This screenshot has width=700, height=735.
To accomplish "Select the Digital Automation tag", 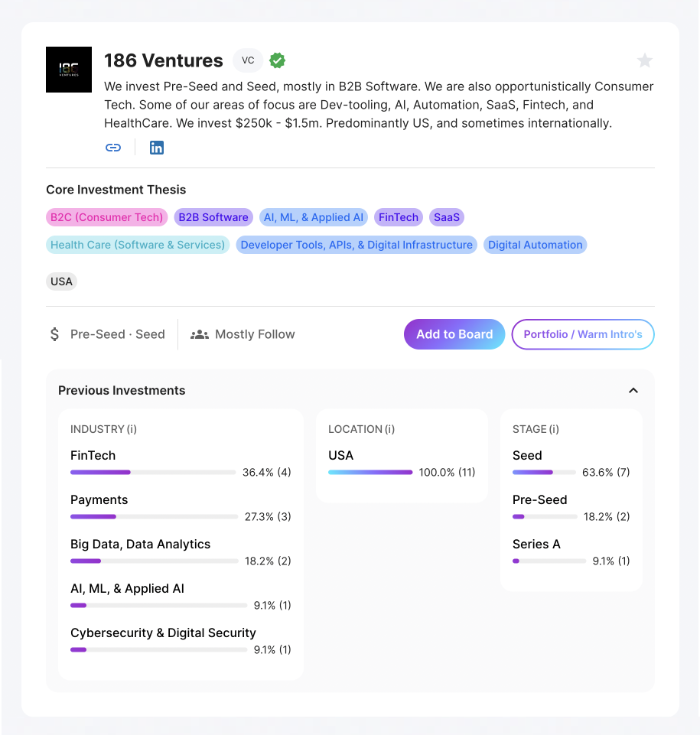I will pyautogui.click(x=535, y=246).
